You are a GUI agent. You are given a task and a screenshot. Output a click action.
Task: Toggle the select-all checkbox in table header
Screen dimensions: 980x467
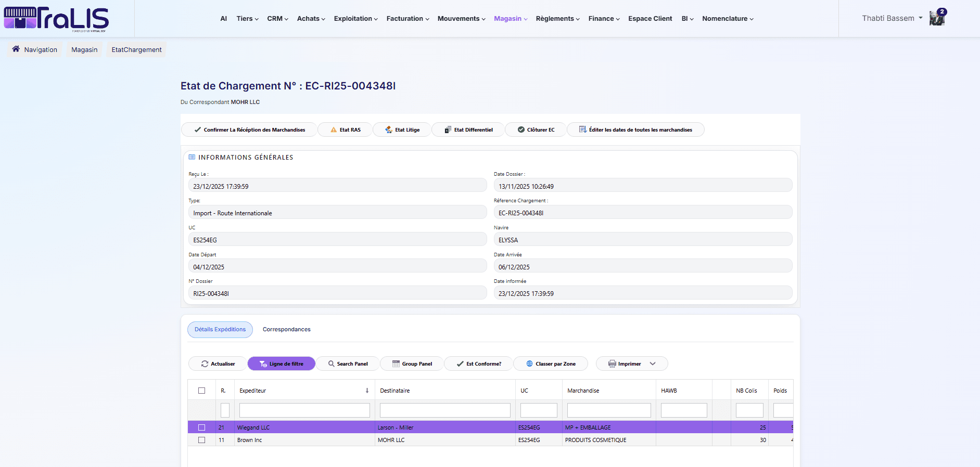point(202,391)
